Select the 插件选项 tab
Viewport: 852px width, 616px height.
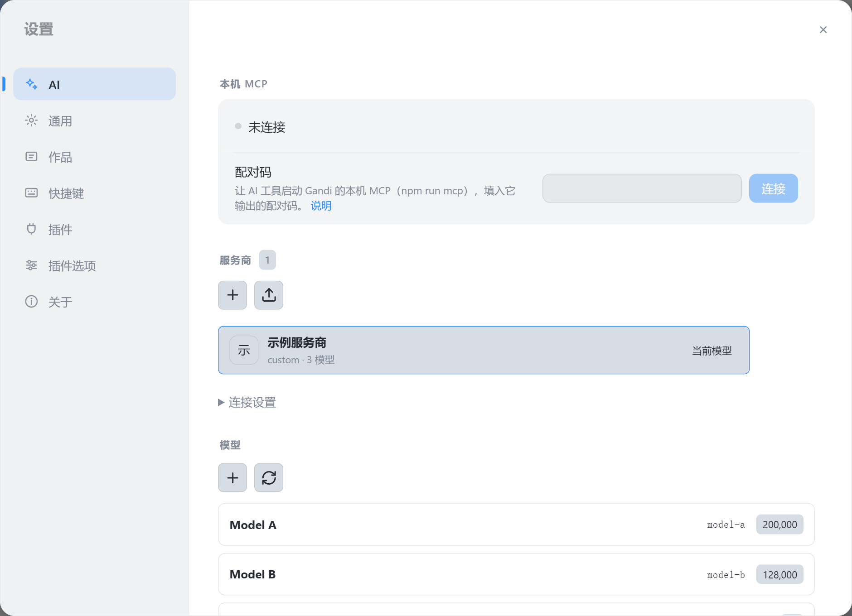94,265
